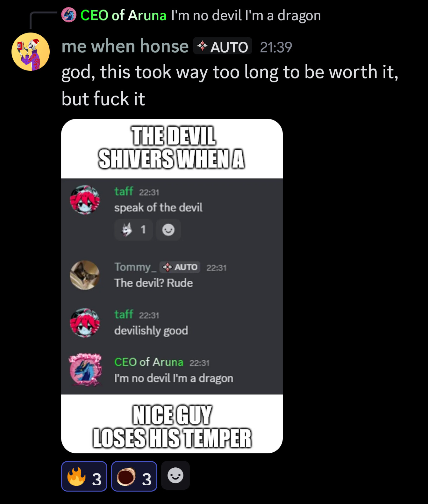Click CEO of Aruna name in reply

123,15
